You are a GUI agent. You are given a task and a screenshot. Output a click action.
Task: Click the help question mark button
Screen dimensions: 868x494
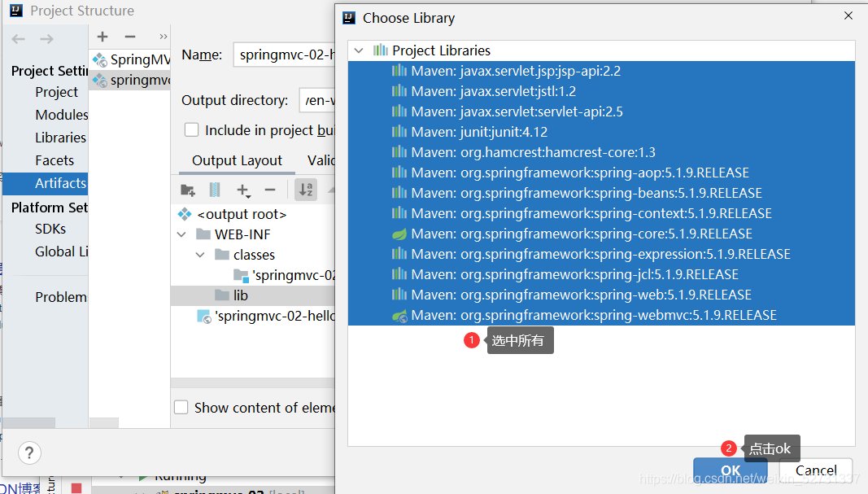tap(29, 453)
